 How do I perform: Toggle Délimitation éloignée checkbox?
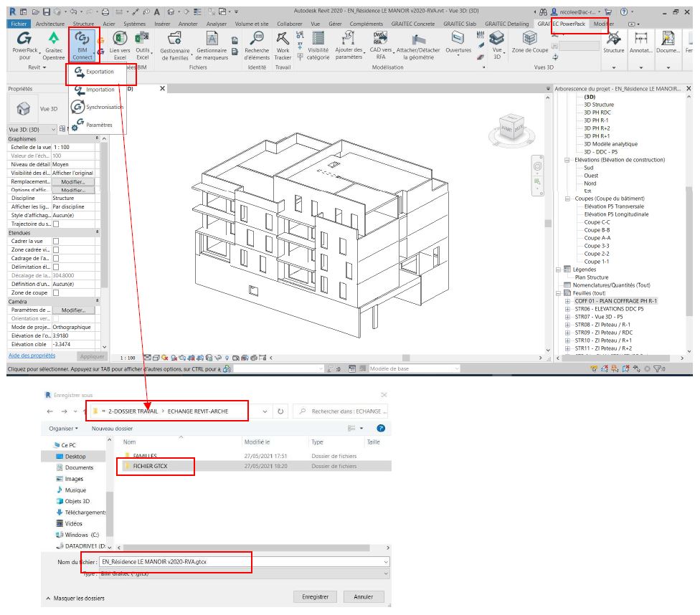[x=56, y=267]
